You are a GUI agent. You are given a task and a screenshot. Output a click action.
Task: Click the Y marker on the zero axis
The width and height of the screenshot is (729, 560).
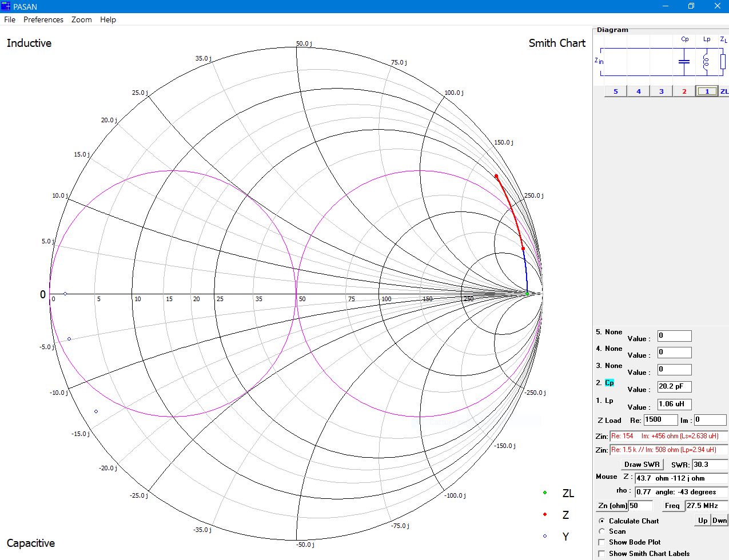click(65, 294)
